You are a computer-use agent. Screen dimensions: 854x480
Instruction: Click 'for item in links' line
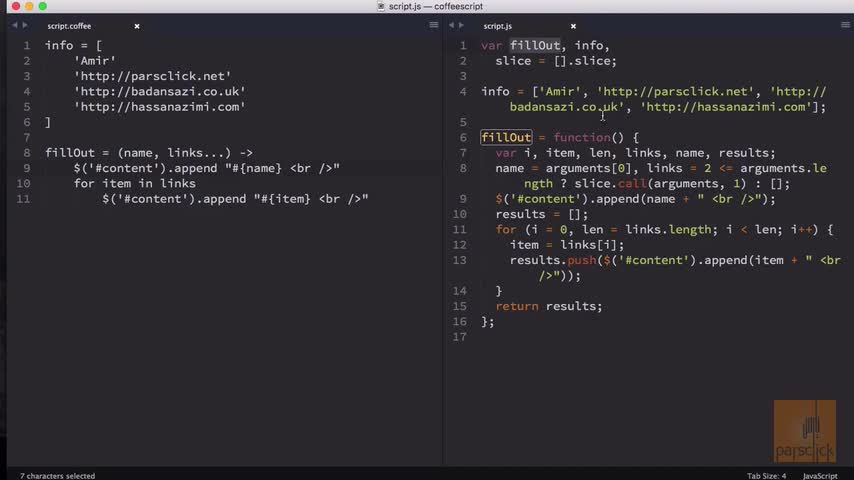135,184
